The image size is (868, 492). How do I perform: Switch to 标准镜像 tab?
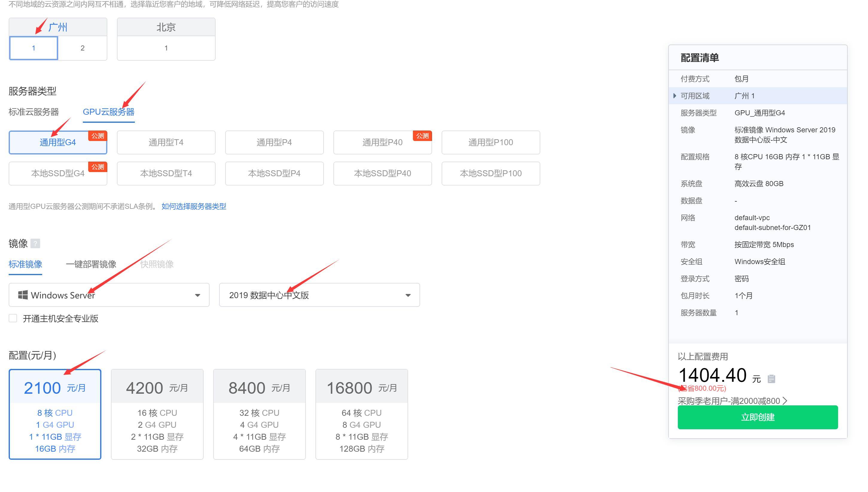(25, 264)
